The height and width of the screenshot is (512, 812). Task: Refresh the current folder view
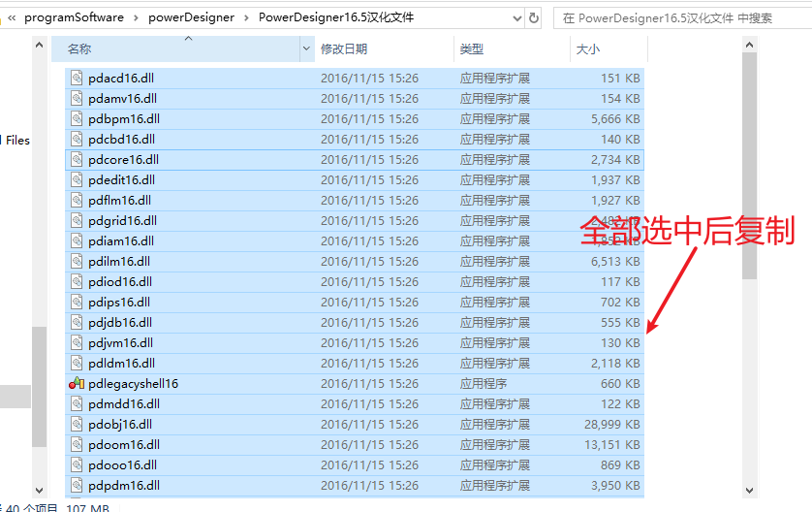click(x=533, y=18)
